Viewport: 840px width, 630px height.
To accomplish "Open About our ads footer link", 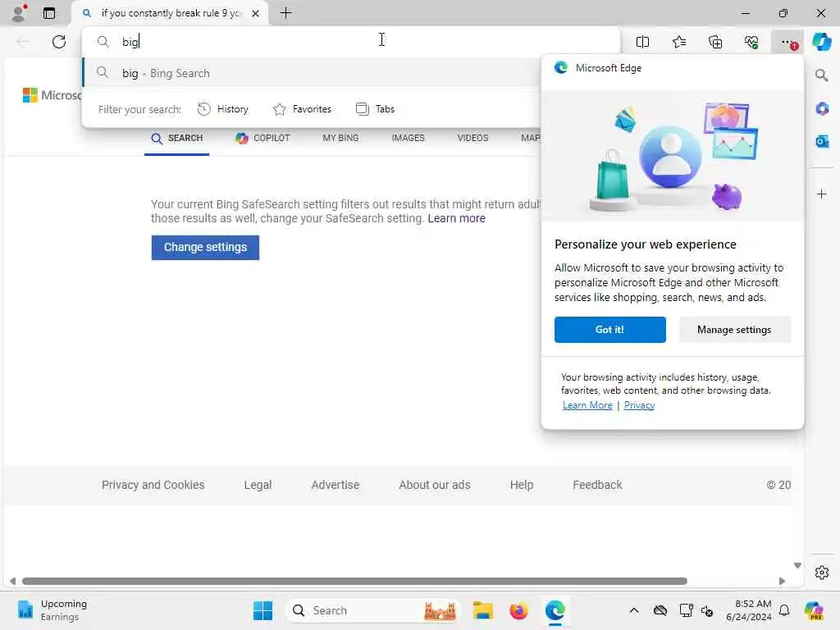I will [x=435, y=485].
